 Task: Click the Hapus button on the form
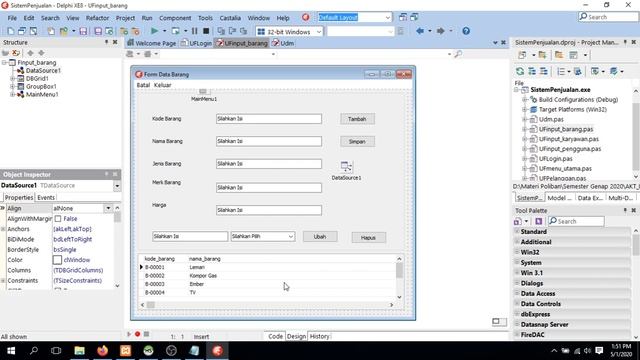click(369, 237)
